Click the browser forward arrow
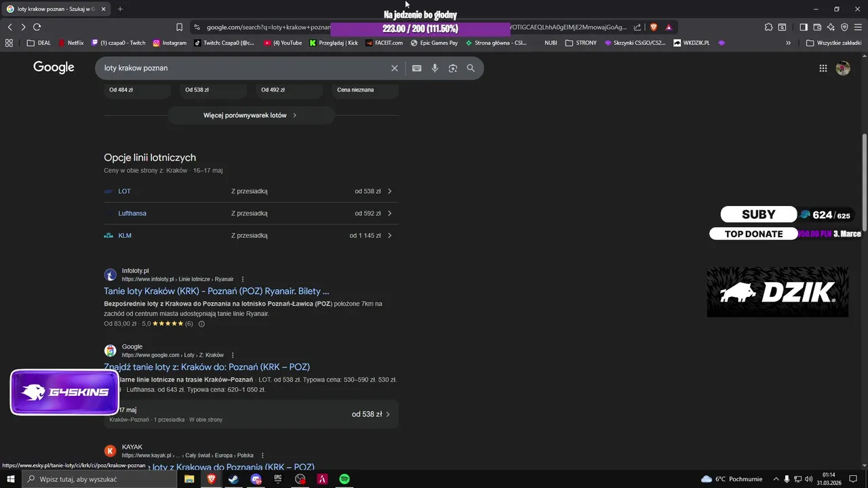Image resolution: width=868 pixels, height=488 pixels. tap(23, 27)
